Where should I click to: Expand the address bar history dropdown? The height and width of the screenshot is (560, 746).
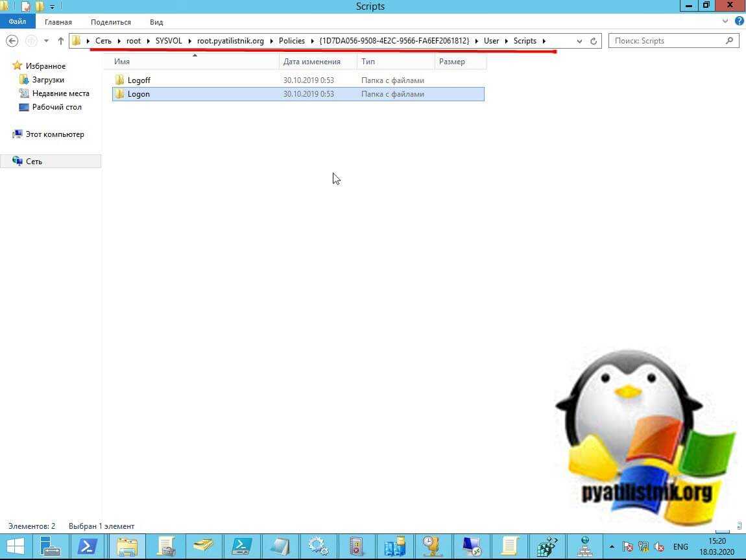579,41
